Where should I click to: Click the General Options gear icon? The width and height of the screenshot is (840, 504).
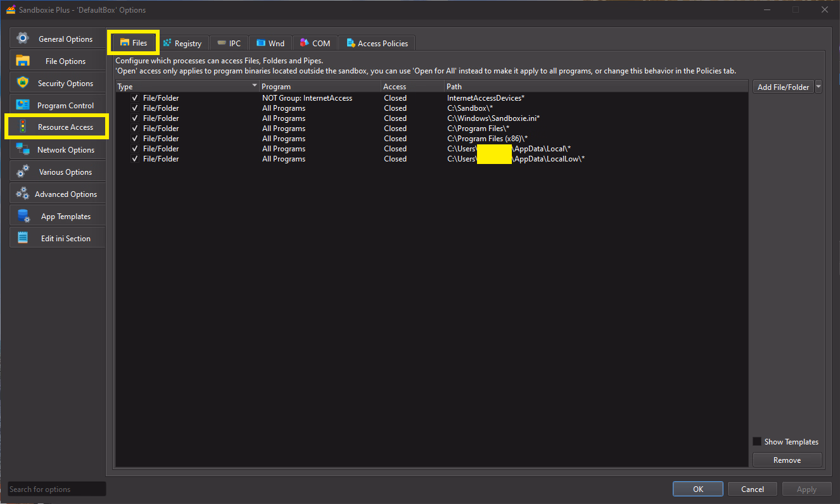[x=23, y=39]
